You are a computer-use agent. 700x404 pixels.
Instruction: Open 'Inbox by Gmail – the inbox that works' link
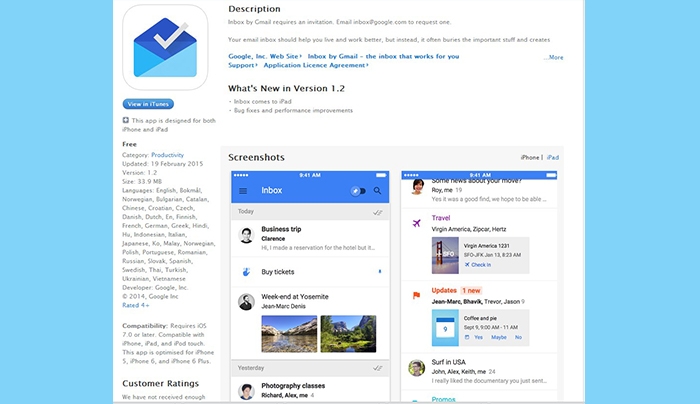383,56
